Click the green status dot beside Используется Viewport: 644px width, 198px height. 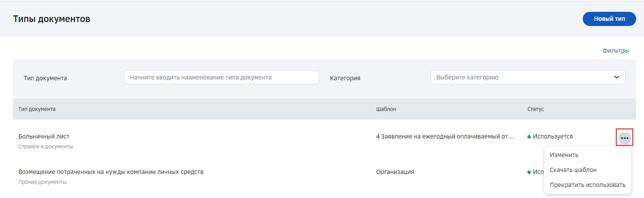529,137
